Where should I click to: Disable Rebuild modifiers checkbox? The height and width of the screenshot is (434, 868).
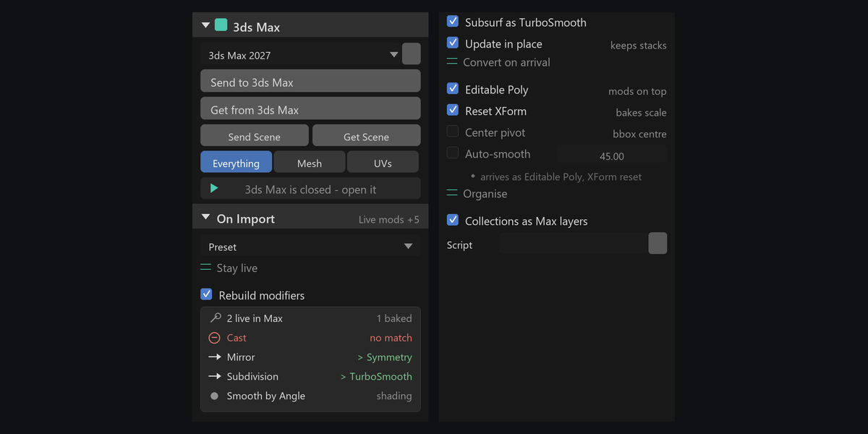click(x=206, y=294)
